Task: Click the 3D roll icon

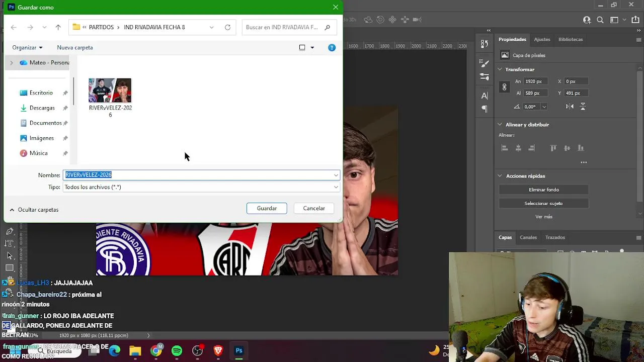Action: tap(380, 20)
